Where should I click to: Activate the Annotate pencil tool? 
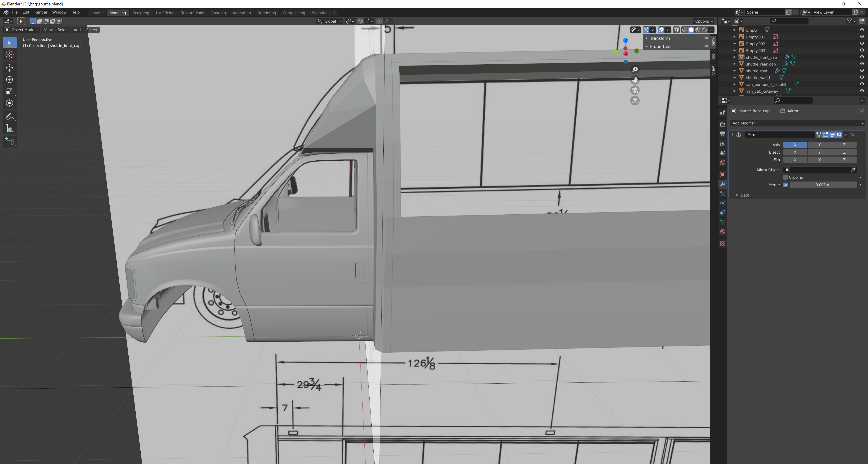point(9,117)
